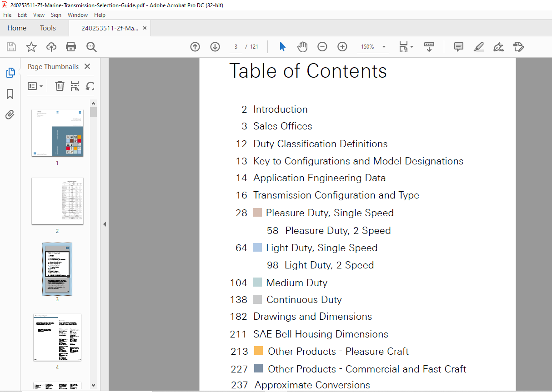Select page 3 thumbnail

(57, 269)
